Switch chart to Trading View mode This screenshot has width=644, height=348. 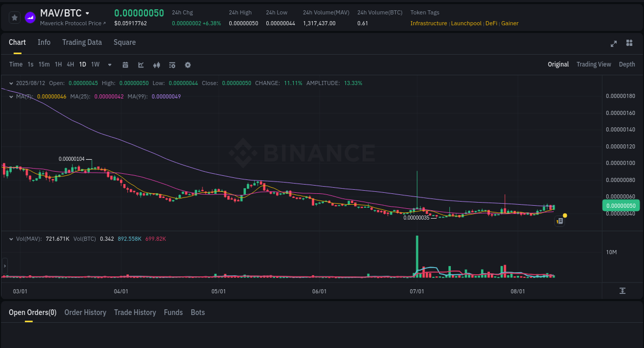tap(594, 64)
